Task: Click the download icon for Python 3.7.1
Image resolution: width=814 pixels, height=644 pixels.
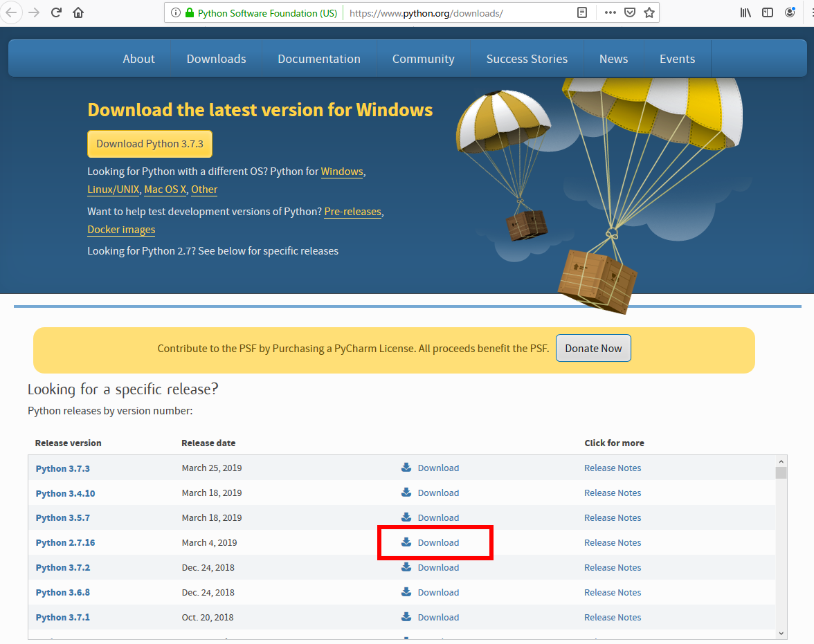Action: coord(406,617)
